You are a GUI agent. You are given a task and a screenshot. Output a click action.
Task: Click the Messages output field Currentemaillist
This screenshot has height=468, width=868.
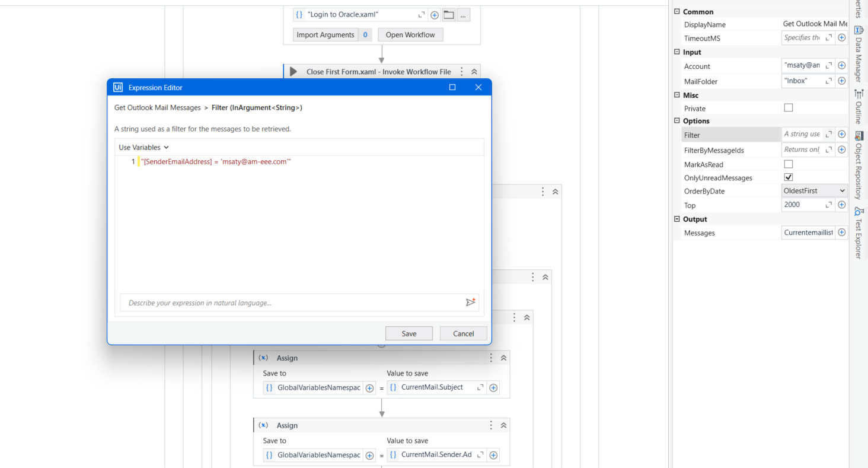coord(808,233)
